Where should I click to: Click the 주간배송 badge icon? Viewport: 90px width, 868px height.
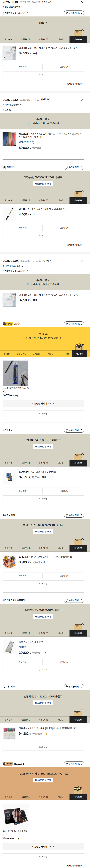tap(8, 324)
